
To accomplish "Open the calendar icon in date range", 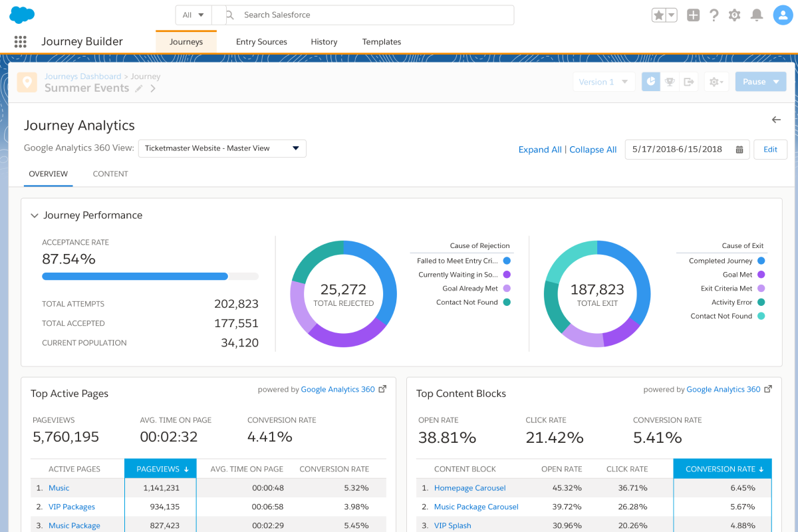I will click(x=739, y=150).
